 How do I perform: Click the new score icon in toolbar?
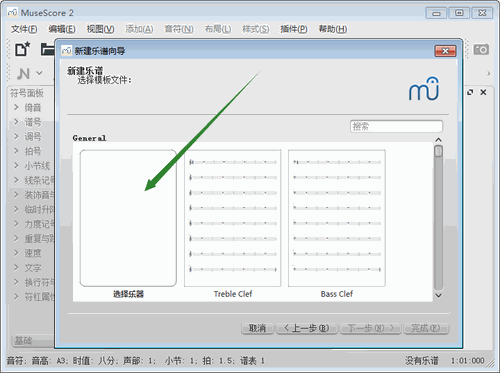point(23,49)
